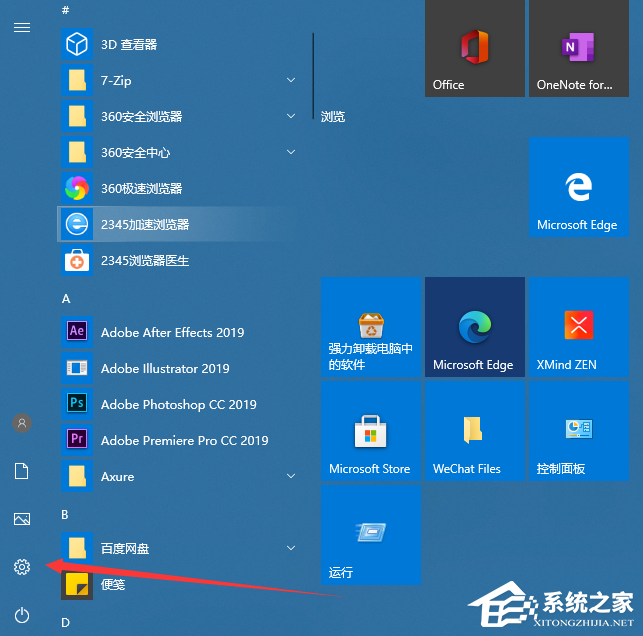Jump via the D section header
This screenshot has width=643, height=636.
point(65,623)
